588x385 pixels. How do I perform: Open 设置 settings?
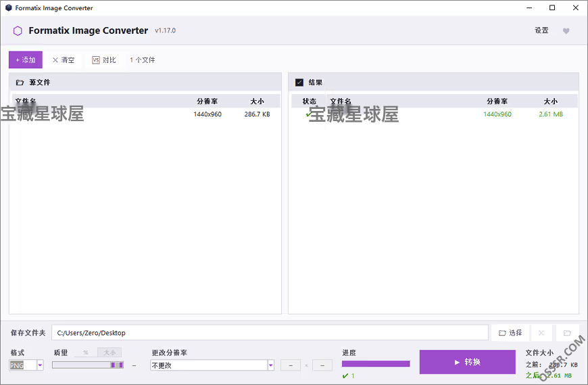pyautogui.click(x=541, y=30)
